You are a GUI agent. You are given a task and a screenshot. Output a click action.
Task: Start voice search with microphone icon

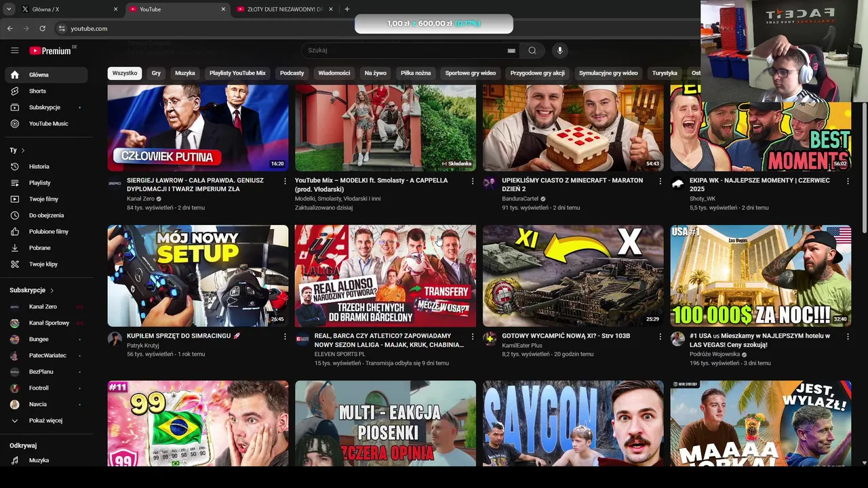point(559,50)
